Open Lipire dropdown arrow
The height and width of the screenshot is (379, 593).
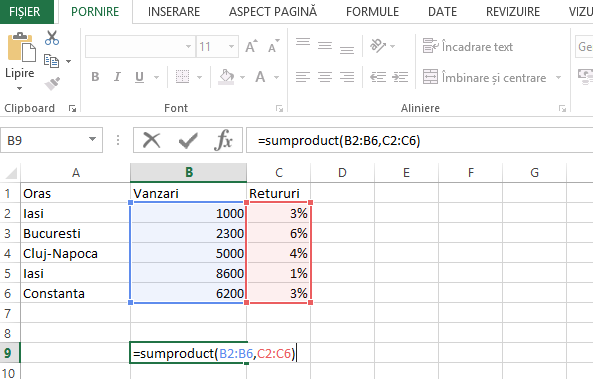pos(19,89)
